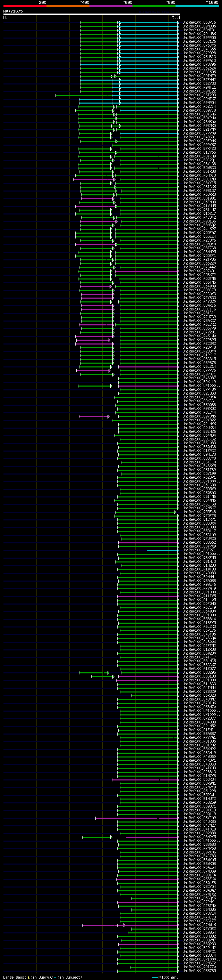222x980 pixels.
Task: Click label UniRef100_C5Z5Z4
Action: [x=199, y=68]
